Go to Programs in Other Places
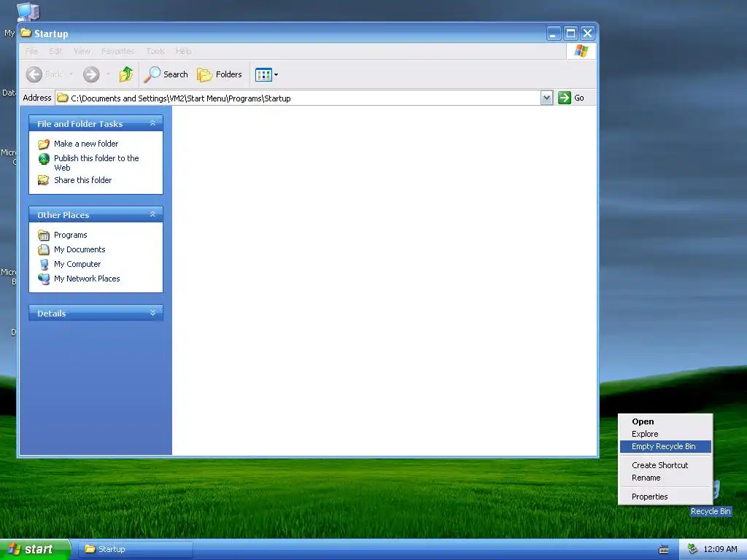Viewport: 747px width, 560px height. (x=71, y=235)
